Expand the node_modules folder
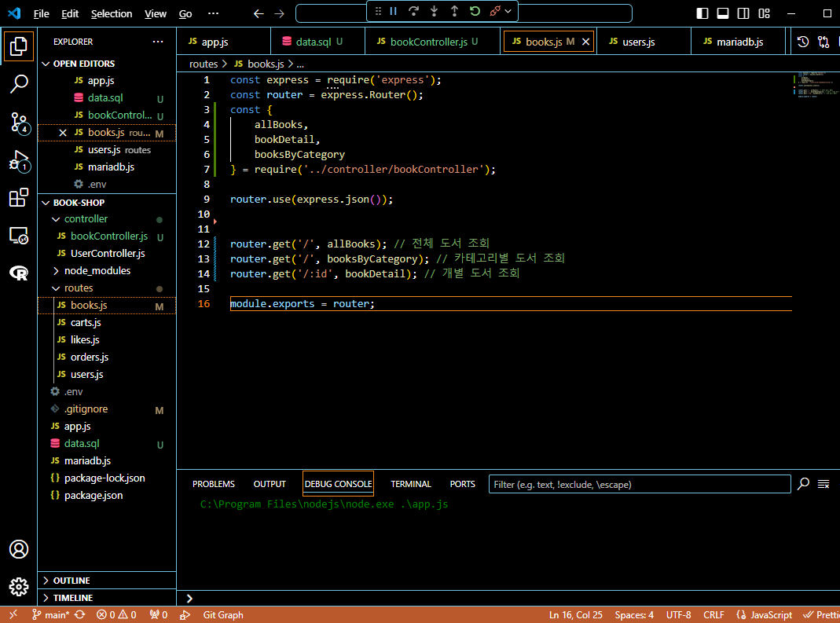The image size is (840, 623). 107,271
